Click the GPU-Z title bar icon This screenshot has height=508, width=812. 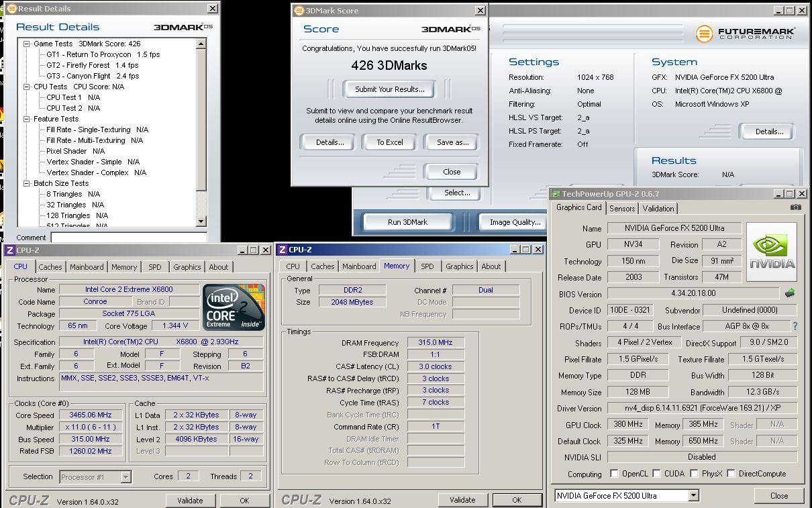click(556, 194)
